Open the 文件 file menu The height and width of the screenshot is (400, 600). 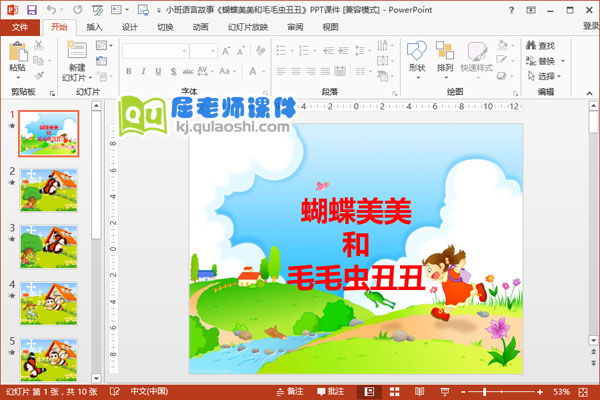20,27
